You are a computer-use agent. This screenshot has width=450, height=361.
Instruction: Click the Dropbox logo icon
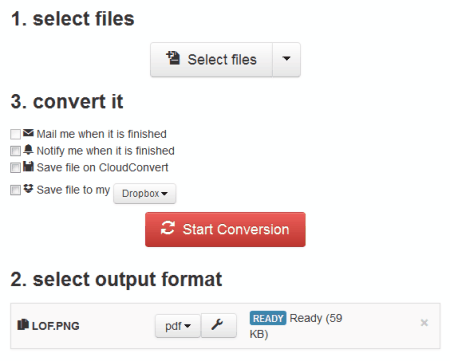pyautogui.click(x=28, y=189)
